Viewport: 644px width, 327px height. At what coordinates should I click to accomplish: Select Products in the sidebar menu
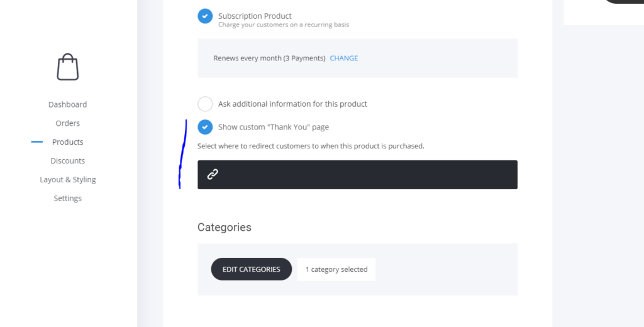pos(68,142)
